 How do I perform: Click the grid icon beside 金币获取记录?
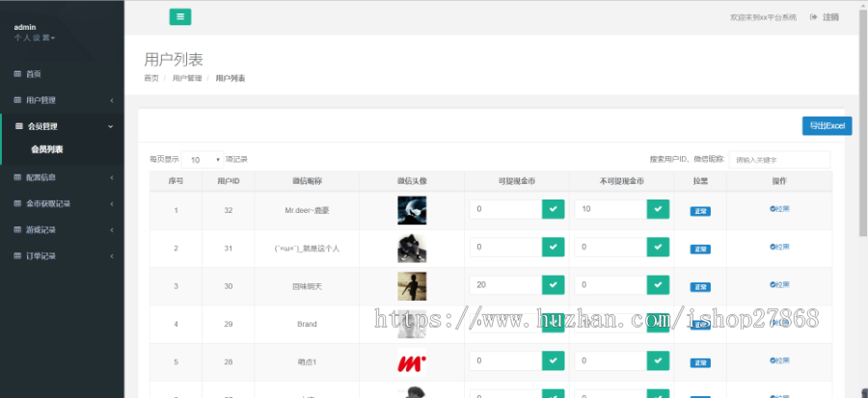pos(17,203)
